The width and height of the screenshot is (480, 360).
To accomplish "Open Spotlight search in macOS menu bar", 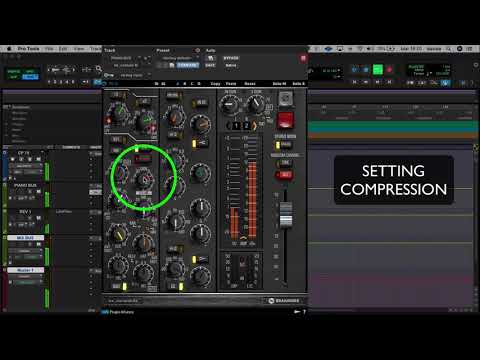I will [449, 49].
